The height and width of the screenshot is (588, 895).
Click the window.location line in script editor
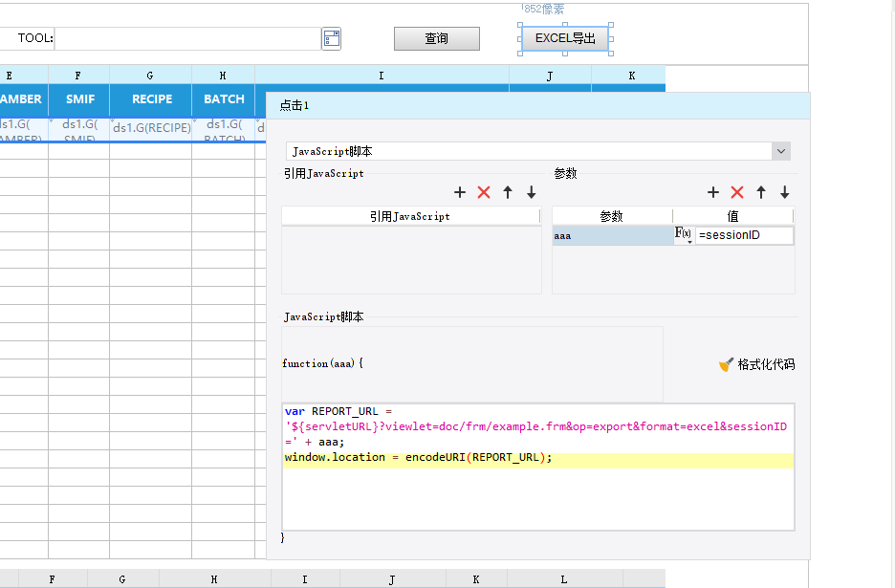pyautogui.click(x=418, y=458)
